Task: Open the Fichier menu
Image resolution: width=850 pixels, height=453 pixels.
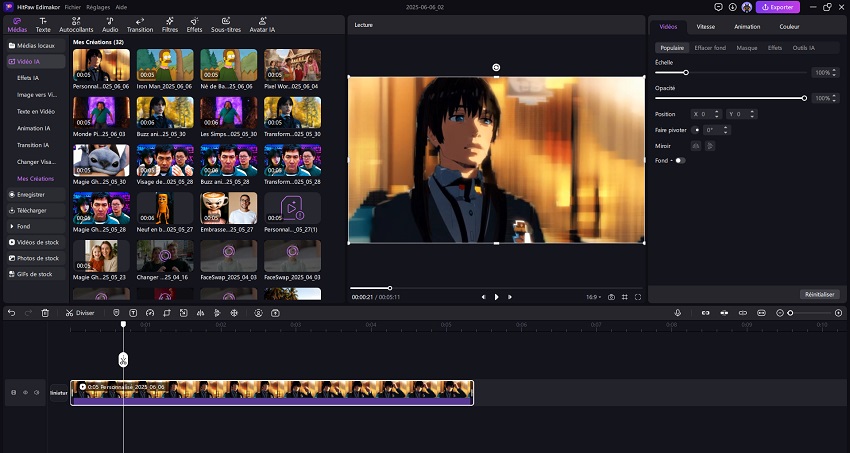Action: [73, 6]
